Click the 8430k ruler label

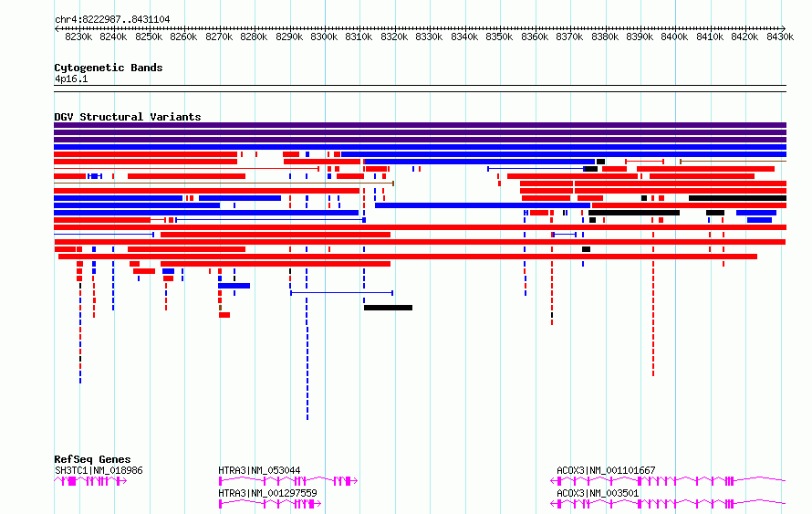point(780,37)
